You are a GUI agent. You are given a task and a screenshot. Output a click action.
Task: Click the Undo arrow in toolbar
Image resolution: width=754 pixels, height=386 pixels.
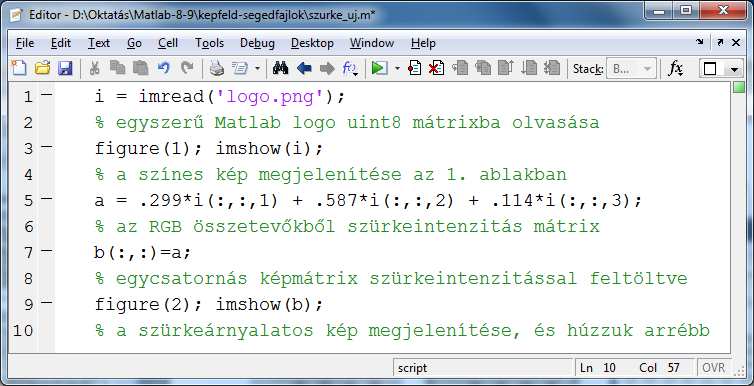tap(163, 69)
